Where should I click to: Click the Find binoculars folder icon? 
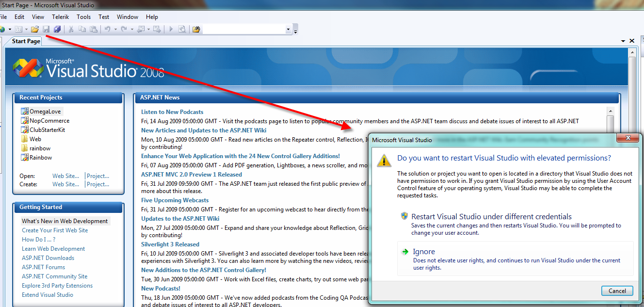point(196,29)
